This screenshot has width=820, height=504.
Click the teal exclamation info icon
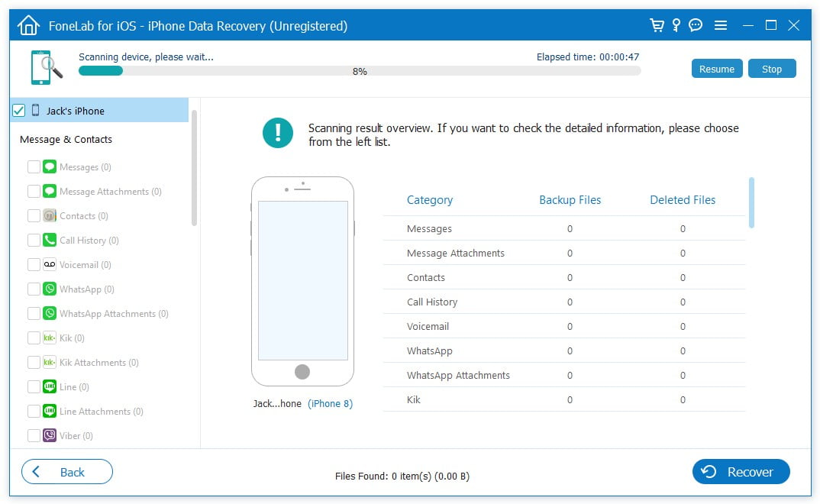pyautogui.click(x=278, y=133)
